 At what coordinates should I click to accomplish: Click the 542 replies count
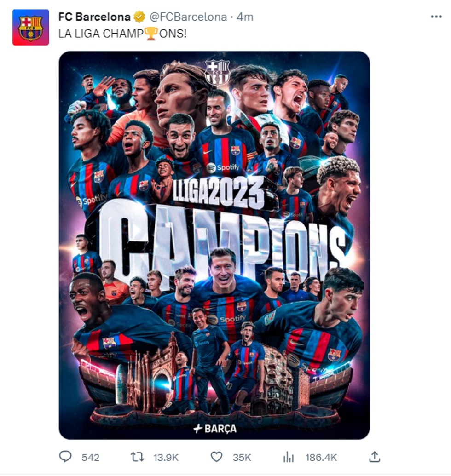[90, 457]
